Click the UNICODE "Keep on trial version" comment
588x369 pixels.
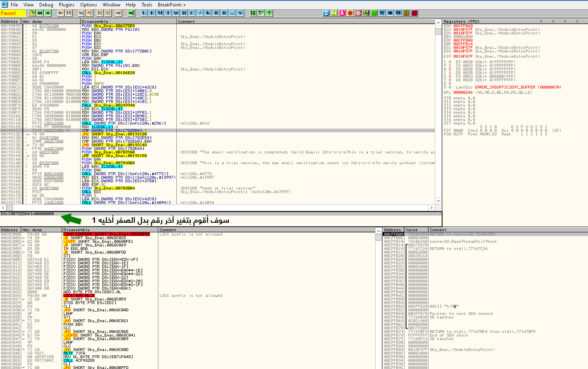(217, 188)
